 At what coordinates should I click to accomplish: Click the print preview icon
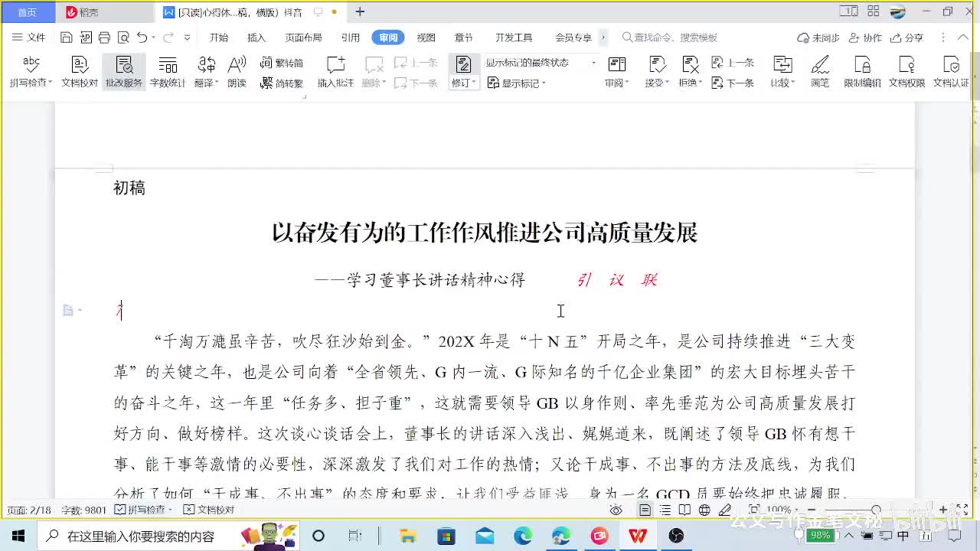point(122,37)
